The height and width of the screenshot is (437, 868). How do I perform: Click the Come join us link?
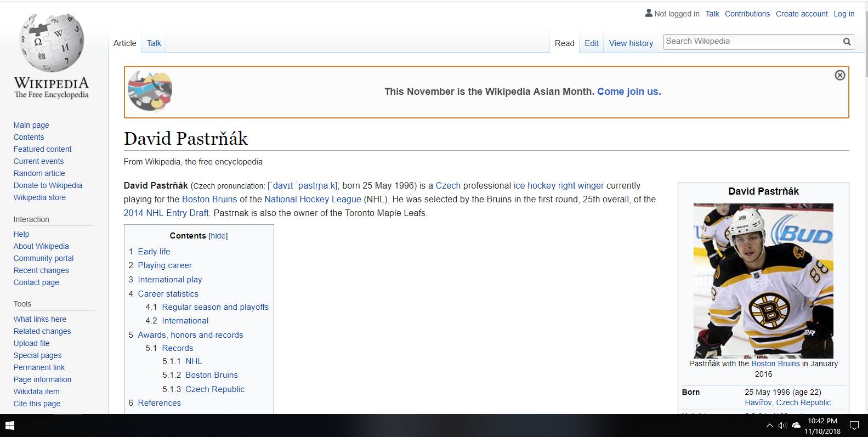629,92
